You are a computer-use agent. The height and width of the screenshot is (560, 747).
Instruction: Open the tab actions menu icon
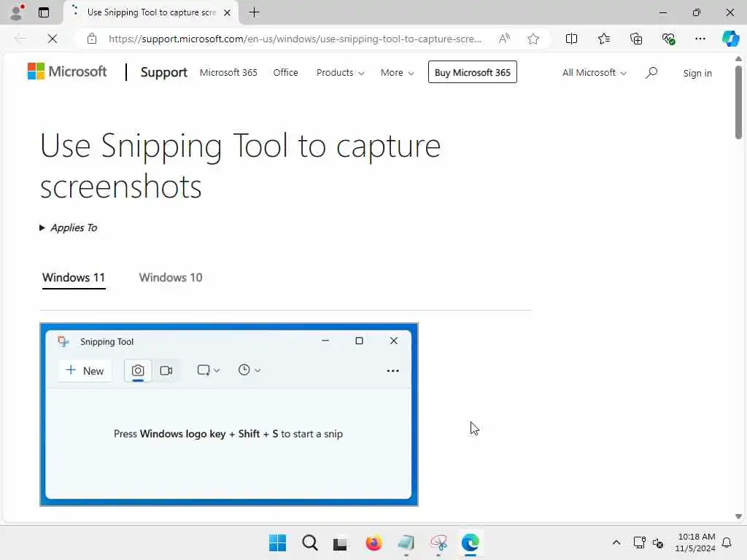pyautogui.click(x=44, y=12)
